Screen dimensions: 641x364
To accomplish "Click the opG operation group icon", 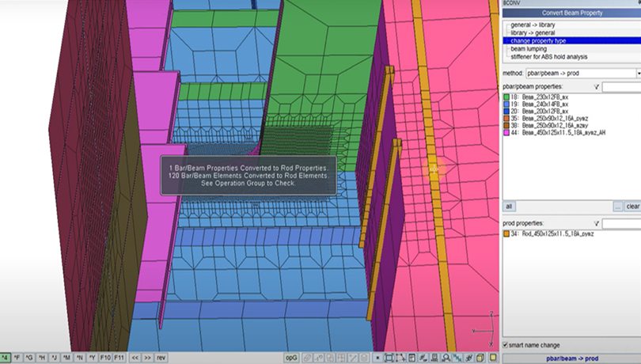I will tap(292, 358).
